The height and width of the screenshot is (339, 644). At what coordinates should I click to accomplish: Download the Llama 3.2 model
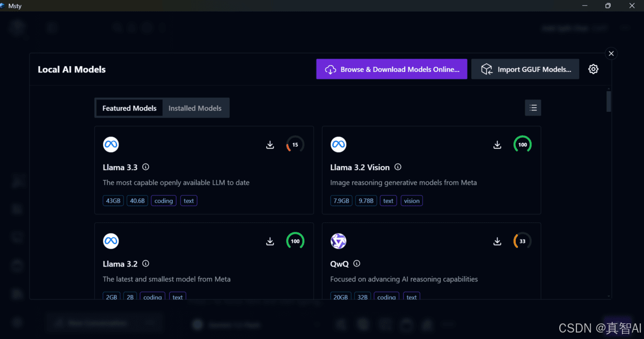(x=270, y=242)
